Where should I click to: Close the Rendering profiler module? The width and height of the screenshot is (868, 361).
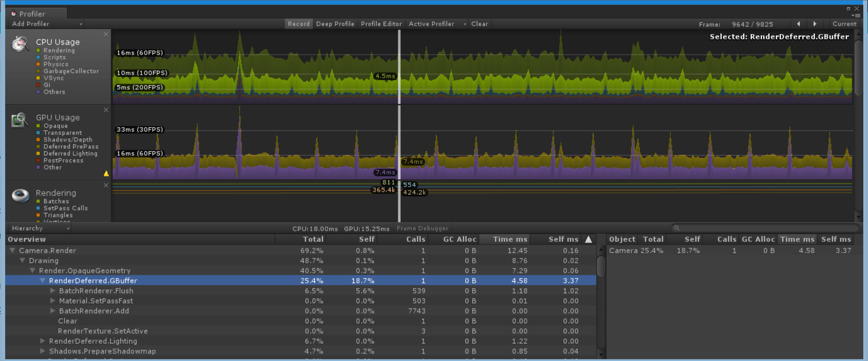pyautogui.click(x=106, y=185)
